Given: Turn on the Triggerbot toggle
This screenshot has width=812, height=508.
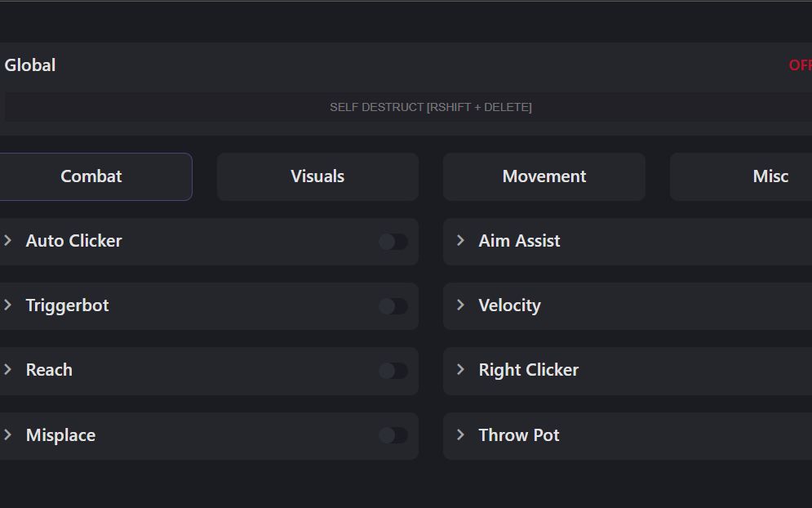Looking at the screenshot, I should click(x=393, y=306).
